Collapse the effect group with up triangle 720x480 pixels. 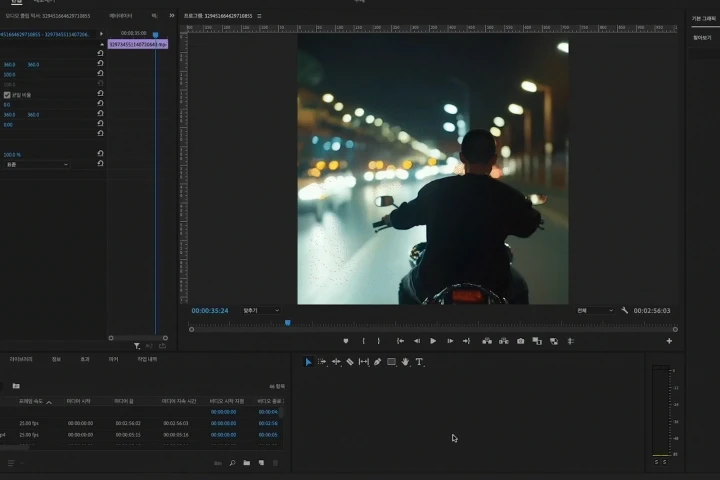[x=101, y=44]
